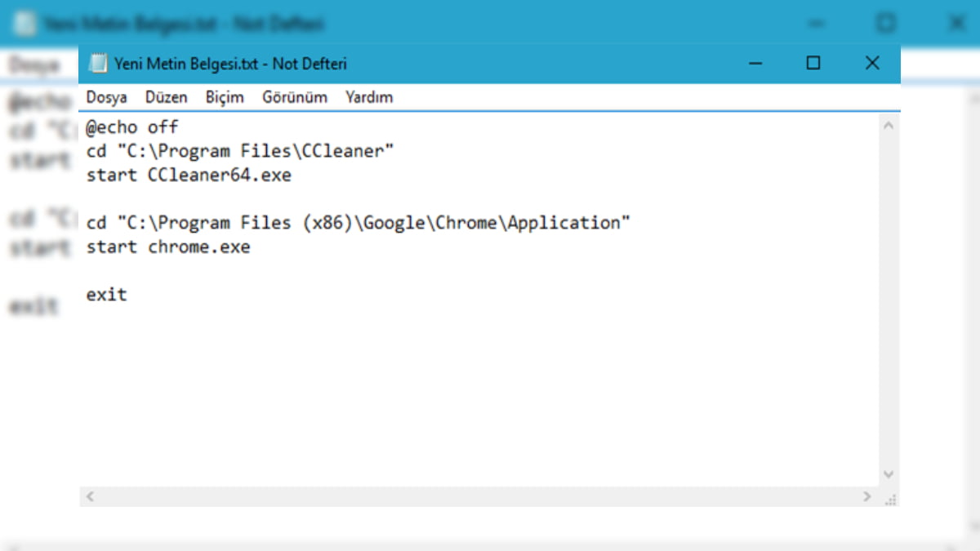Open the Yardım menu
The image size is (980, 551).
[x=369, y=97]
